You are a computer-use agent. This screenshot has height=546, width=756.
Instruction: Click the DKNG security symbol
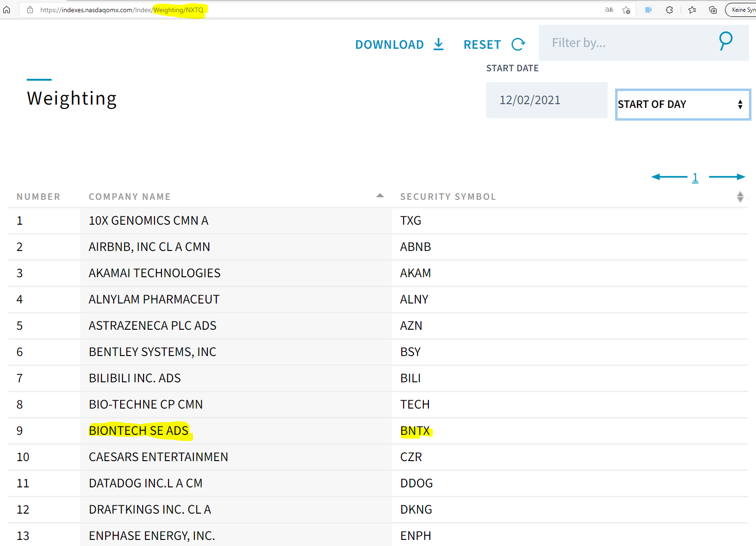click(416, 509)
